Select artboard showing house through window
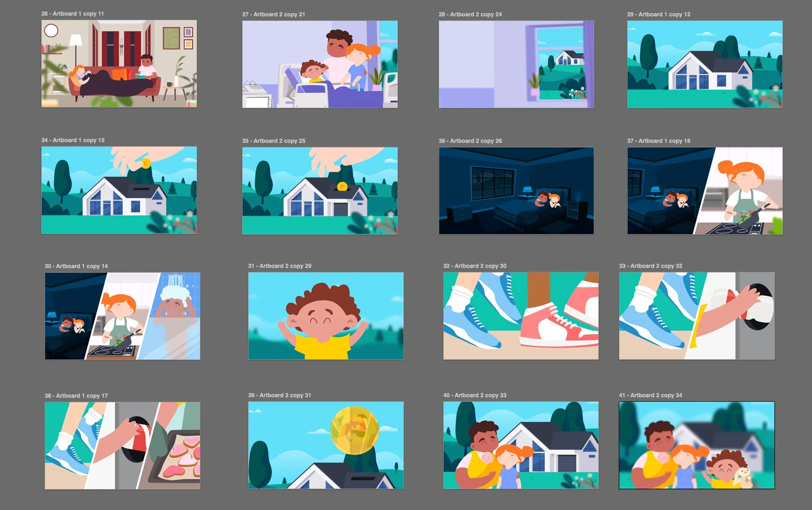Image resolution: width=812 pixels, height=510 pixels. (516, 64)
